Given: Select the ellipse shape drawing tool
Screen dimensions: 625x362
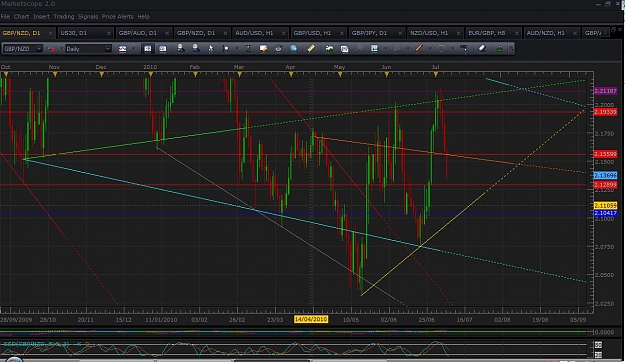Looking at the screenshot, I should click(x=441, y=48).
